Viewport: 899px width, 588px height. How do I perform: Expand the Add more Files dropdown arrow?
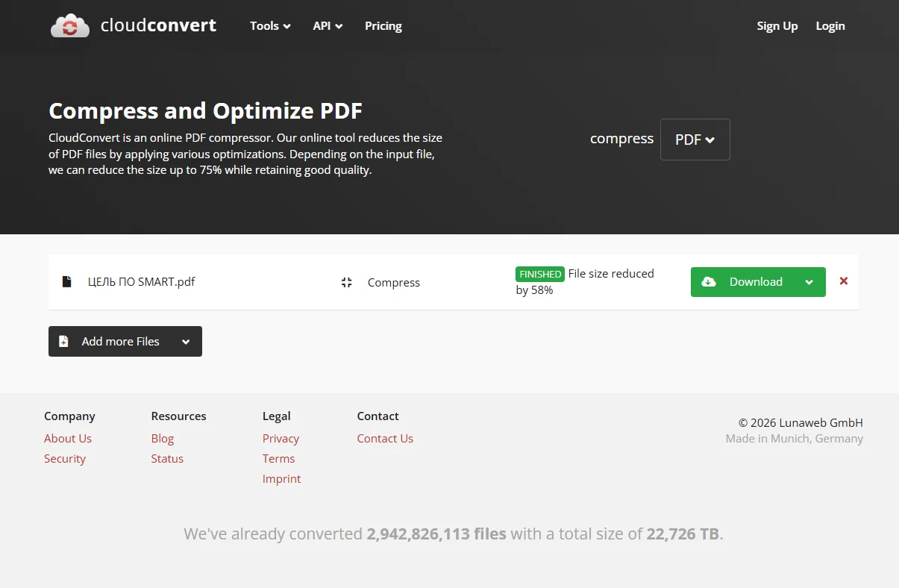[x=186, y=342]
